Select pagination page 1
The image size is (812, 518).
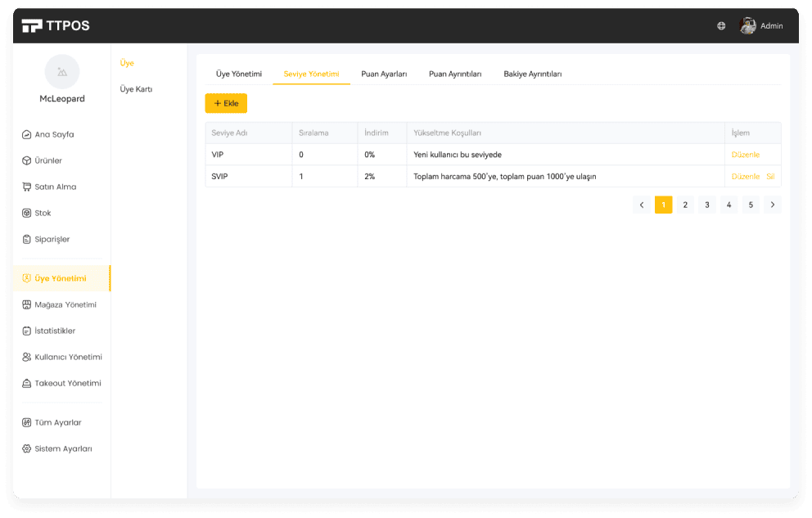663,205
